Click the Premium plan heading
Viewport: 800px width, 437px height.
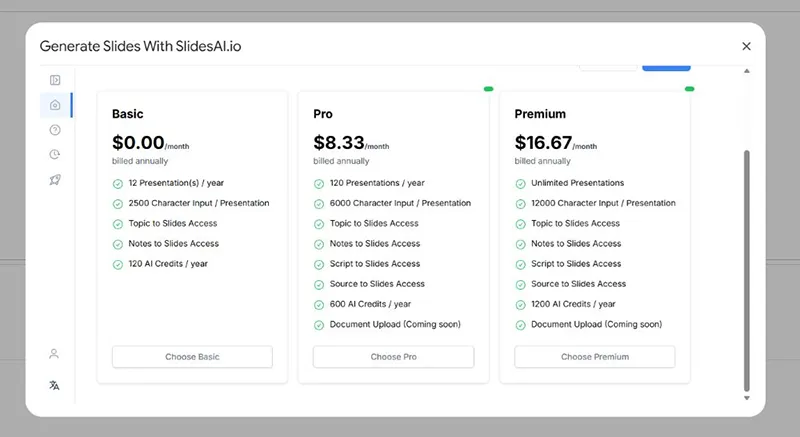point(540,114)
